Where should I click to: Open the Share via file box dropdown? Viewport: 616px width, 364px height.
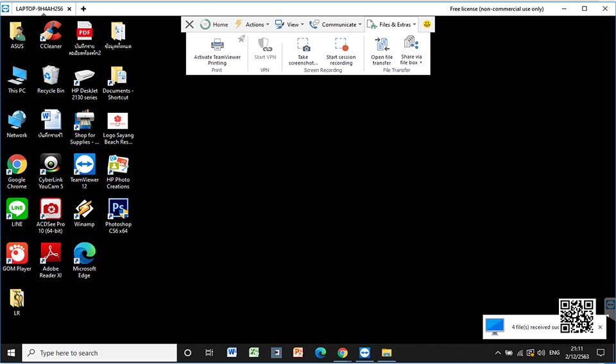[x=411, y=51]
